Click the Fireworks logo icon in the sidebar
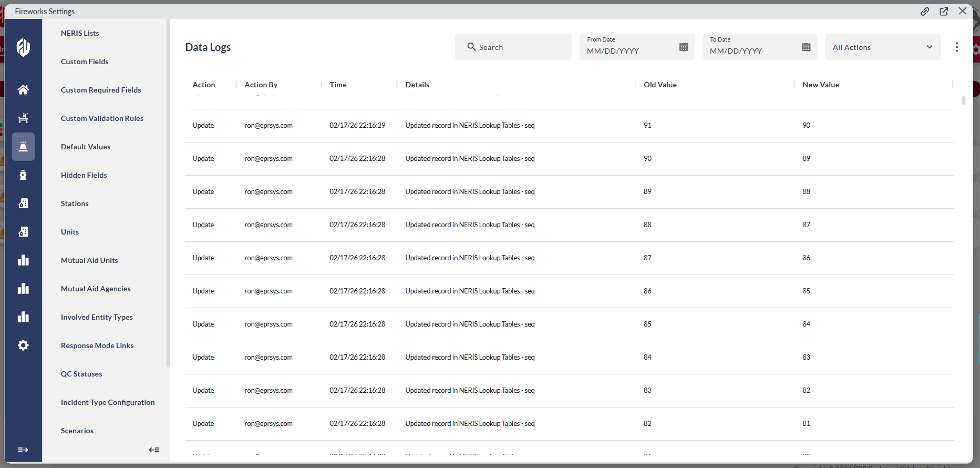This screenshot has width=980, height=468. [x=23, y=47]
